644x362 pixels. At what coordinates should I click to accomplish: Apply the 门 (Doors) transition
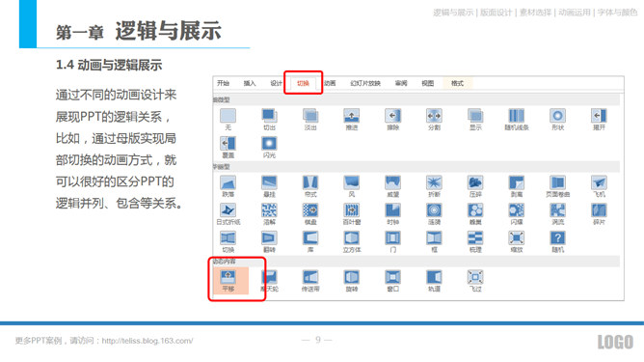(x=393, y=242)
